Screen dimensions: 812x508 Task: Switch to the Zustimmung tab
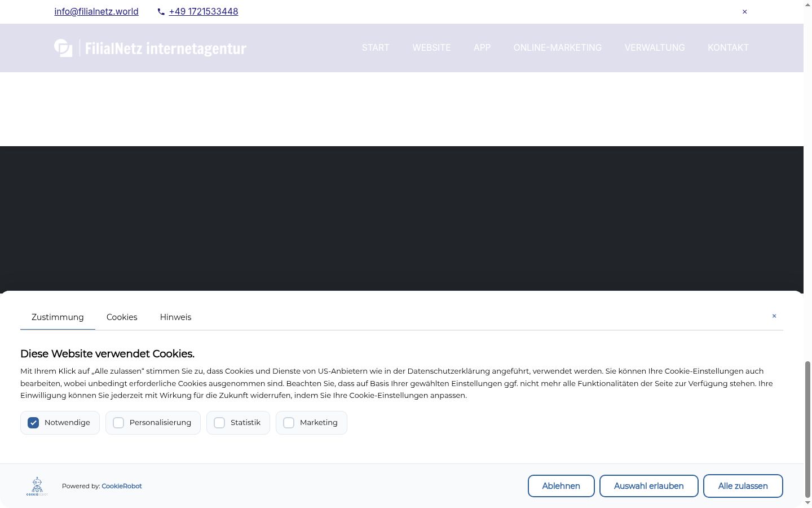(58, 317)
